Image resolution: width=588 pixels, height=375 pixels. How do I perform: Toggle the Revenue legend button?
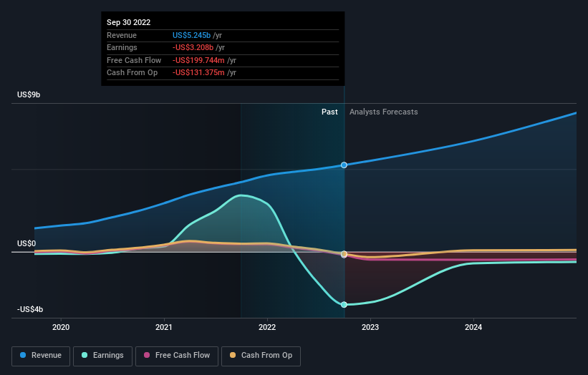tap(41, 356)
